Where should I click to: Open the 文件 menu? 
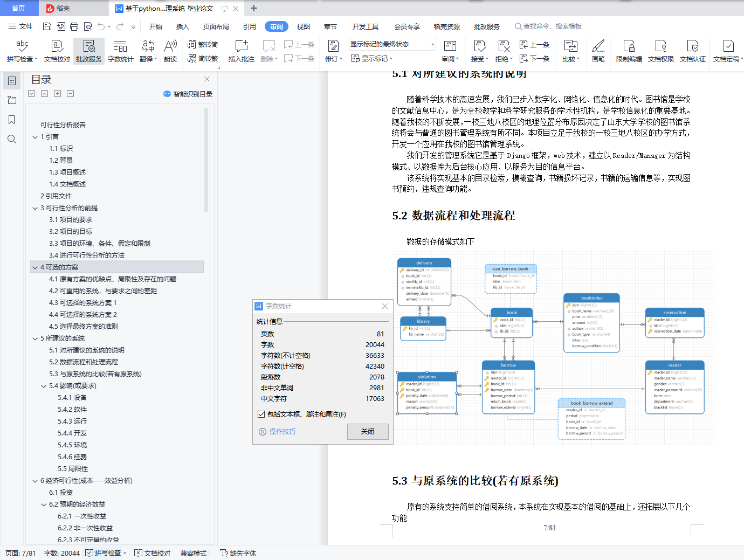pyautogui.click(x=20, y=26)
